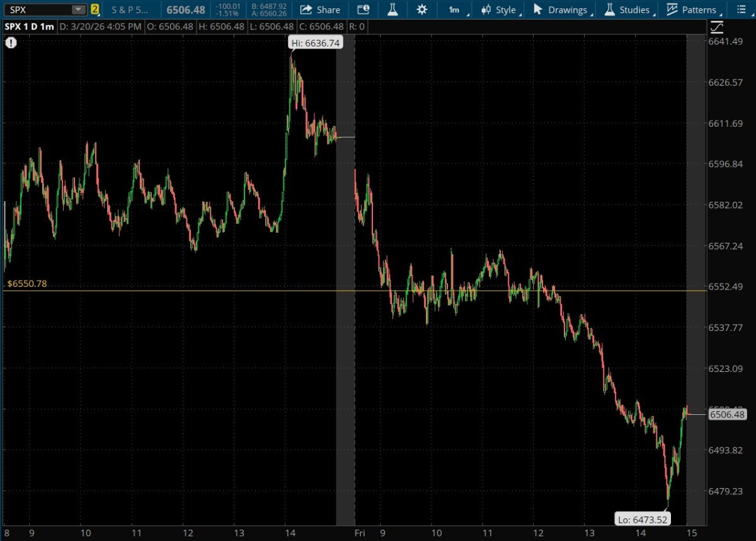Select the 1m timeframe button
The image size is (756, 541).
coord(454,9)
